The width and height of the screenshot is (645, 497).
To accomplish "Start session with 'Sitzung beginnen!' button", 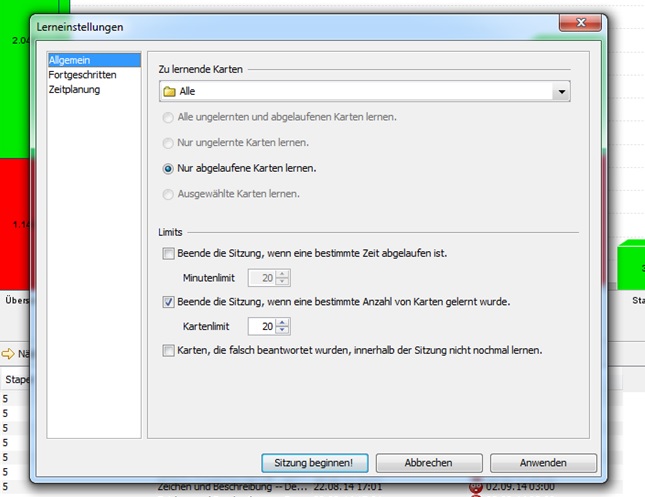I will tap(315, 463).
